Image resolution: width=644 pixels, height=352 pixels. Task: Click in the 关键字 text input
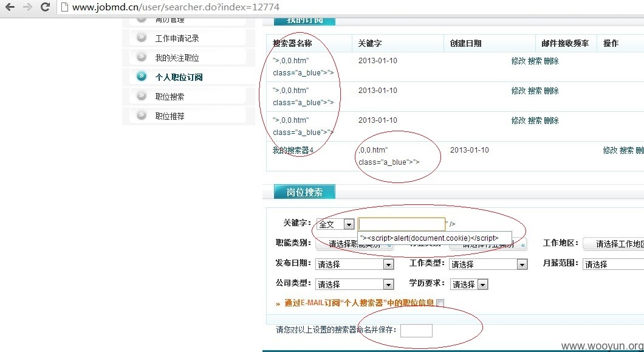click(402, 224)
